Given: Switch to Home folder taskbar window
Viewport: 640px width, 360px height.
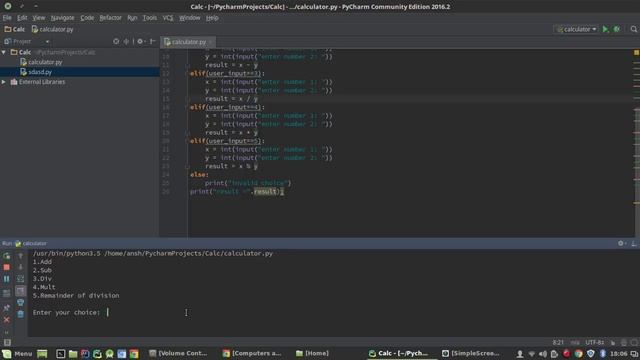Looking at the screenshot, I should [x=312, y=353].
